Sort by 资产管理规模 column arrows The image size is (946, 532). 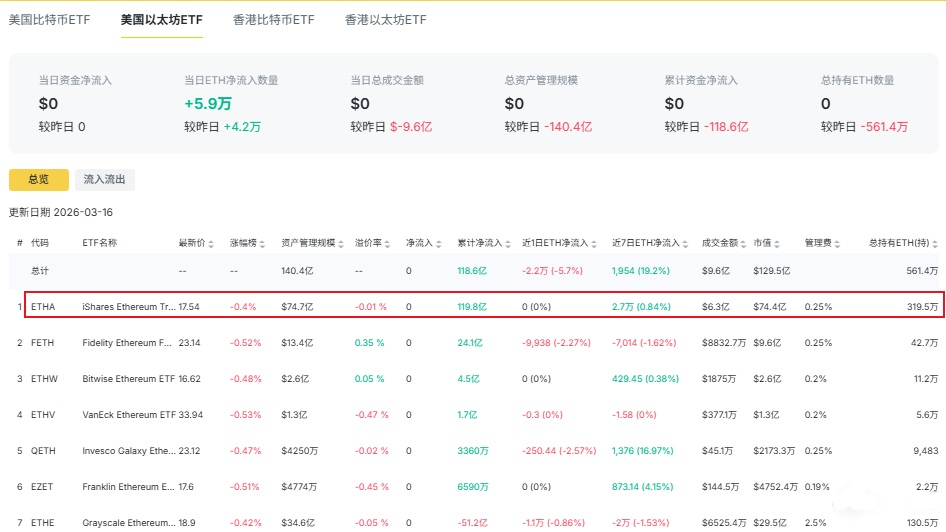tap(341, 244)
